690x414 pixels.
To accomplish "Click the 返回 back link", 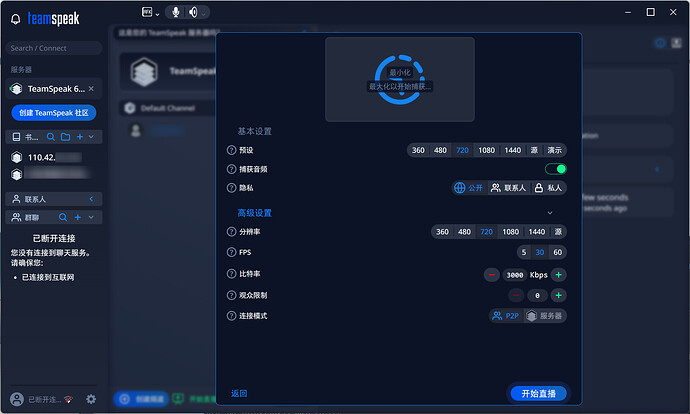I will click(239, 393).
